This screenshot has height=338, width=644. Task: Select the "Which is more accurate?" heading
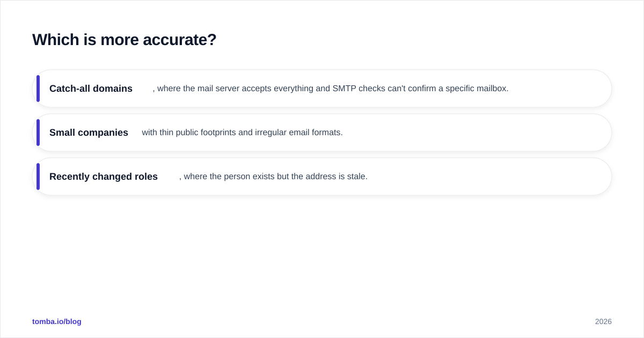[x=125, y=40]
